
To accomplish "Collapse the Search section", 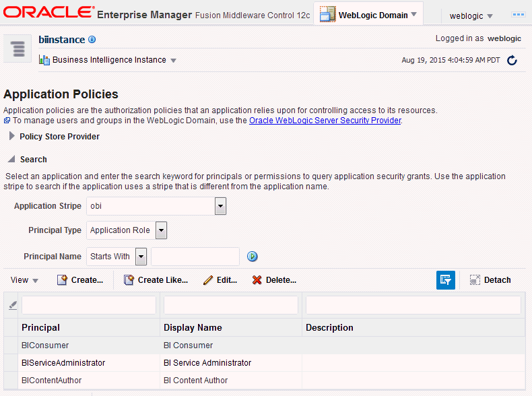I will (x=11, y=159).
